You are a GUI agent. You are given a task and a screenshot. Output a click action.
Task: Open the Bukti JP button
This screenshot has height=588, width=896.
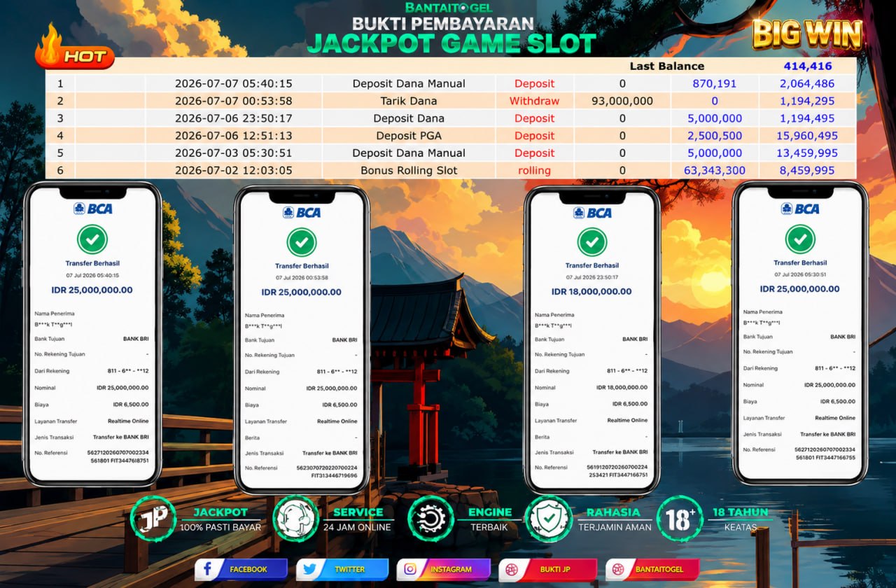(x=547, y=569)
